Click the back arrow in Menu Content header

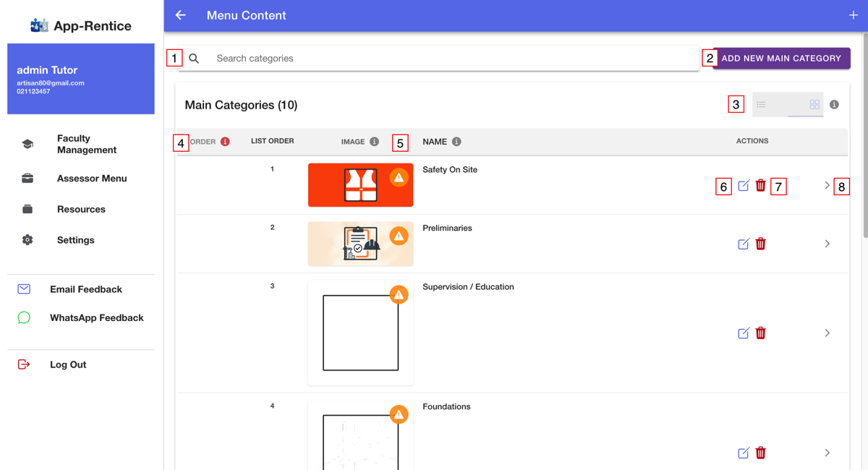(181, 15)
